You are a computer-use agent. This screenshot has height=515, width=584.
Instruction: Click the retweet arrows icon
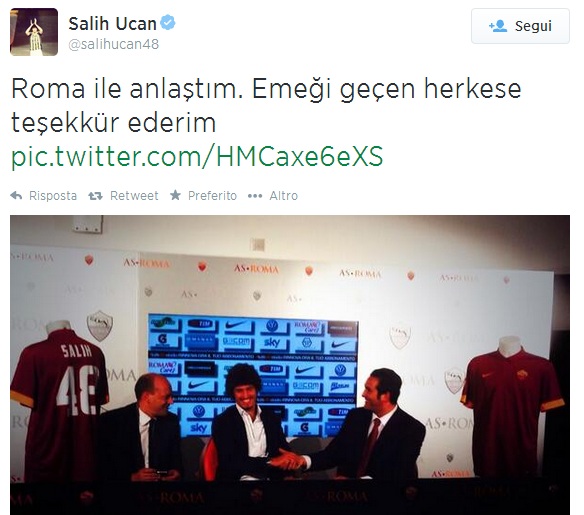(x=95, y=195)
